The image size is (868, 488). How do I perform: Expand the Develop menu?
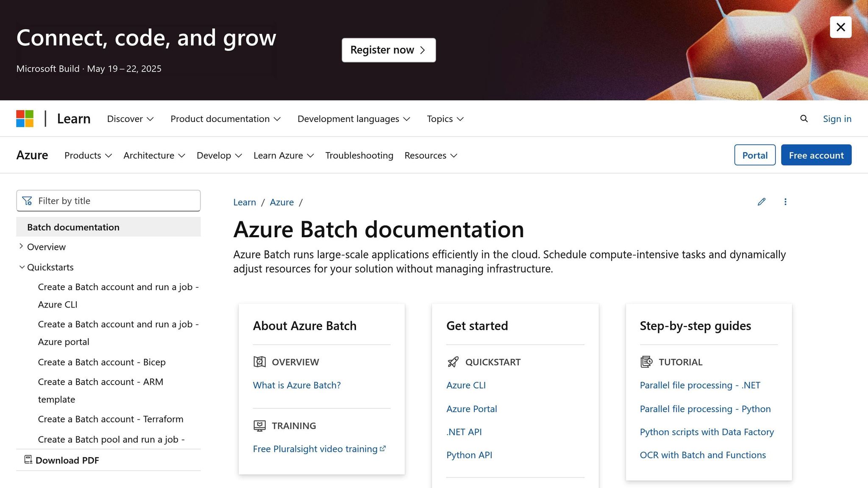219,155
